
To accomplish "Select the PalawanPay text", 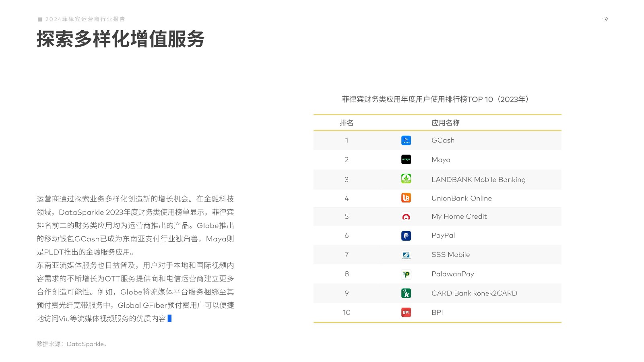I will click(x=453, y=274).
